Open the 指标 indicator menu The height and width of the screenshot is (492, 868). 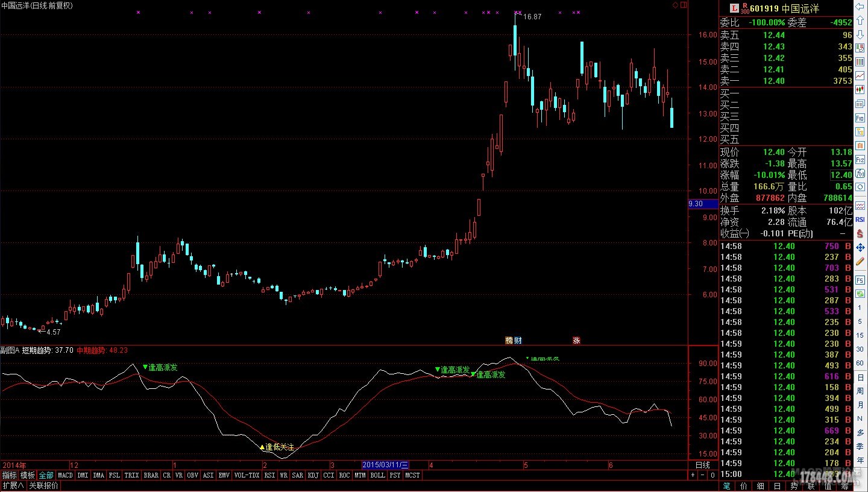[x=10, y=475]
